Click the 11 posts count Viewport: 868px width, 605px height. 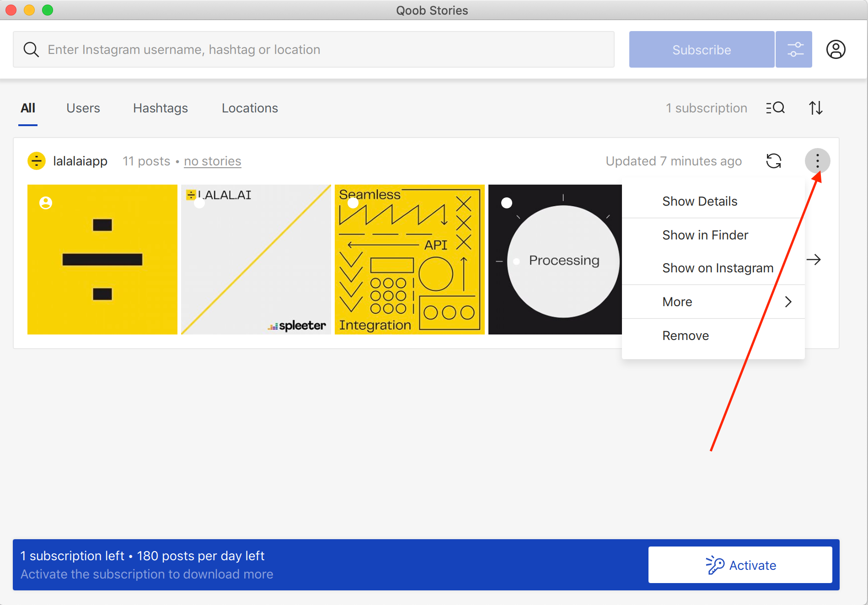coord(146,161)
